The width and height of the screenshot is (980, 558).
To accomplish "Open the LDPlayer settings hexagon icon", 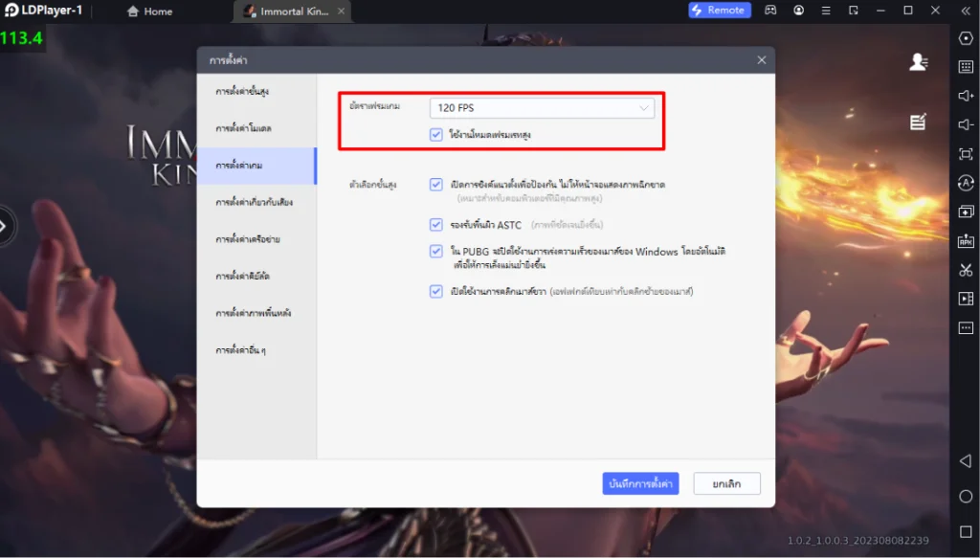I will 966,38.
